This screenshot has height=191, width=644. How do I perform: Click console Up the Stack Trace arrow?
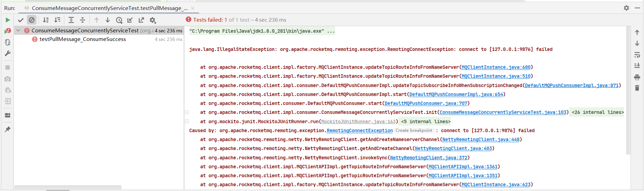tap(637, 32)
